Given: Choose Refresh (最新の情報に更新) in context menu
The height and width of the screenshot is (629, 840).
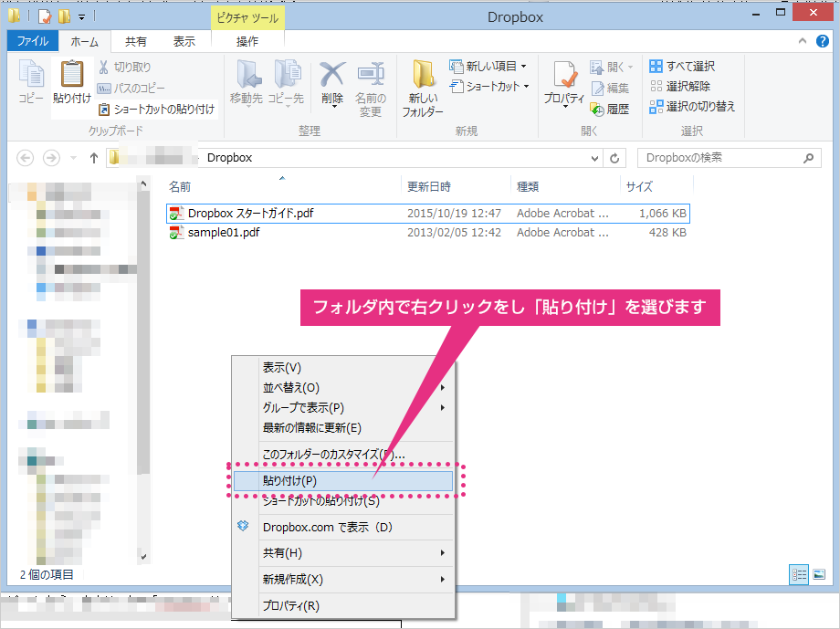Looking at the screenshot, I should (x=343, y=428).
